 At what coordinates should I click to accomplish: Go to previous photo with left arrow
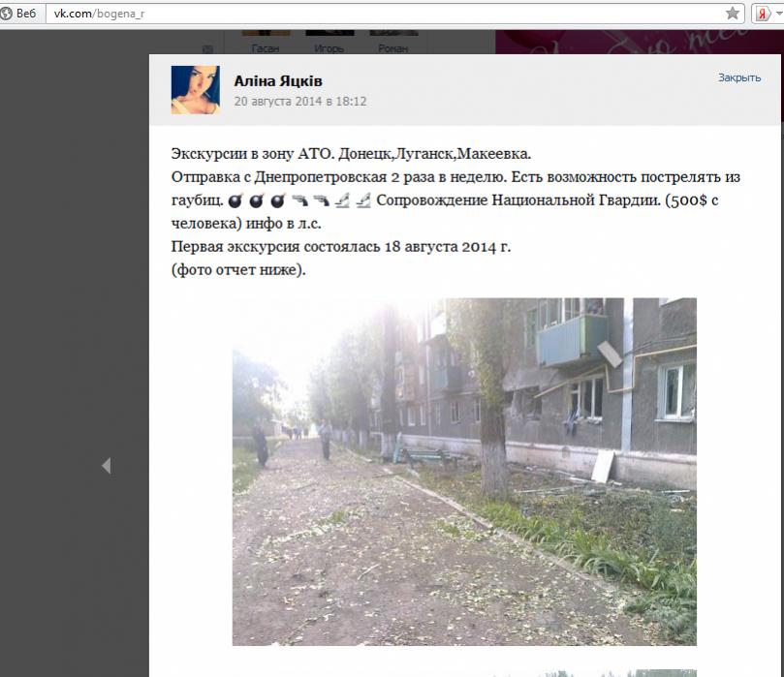pyautogui.click(x=106, y=466)
